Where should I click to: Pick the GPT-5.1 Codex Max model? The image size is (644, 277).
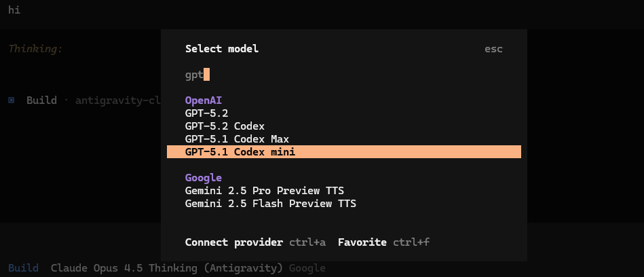coord(237,139)
